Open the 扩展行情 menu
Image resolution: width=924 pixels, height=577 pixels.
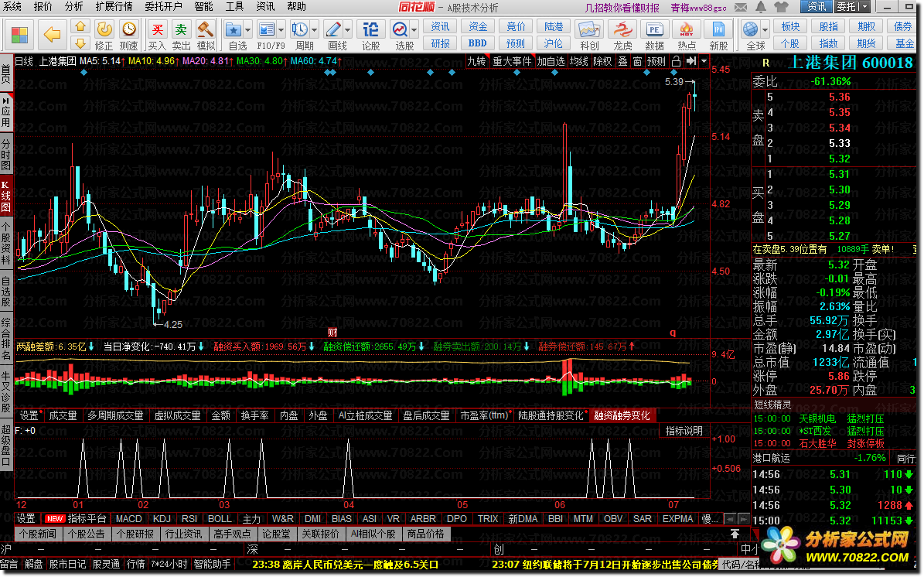click(114, 6)
